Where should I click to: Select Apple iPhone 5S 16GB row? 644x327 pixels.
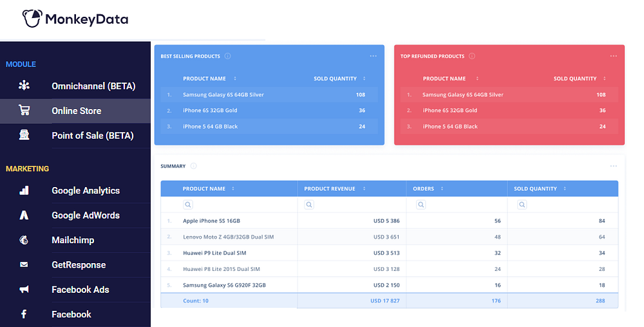coord(390,221)
